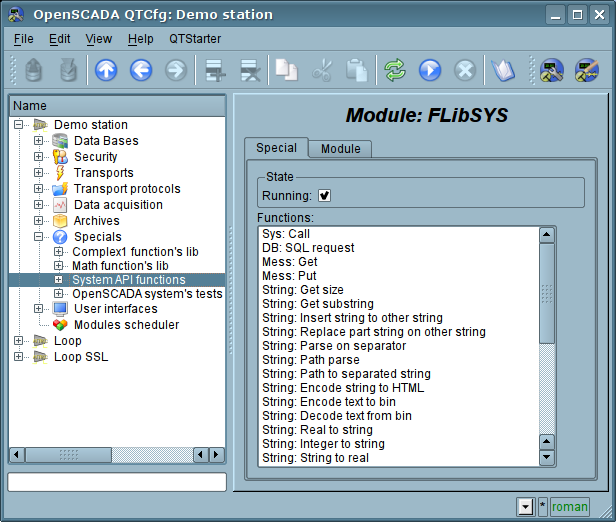
Task: Select 'String: Encode string to HTML' function
Action: [x=343, y=388]
